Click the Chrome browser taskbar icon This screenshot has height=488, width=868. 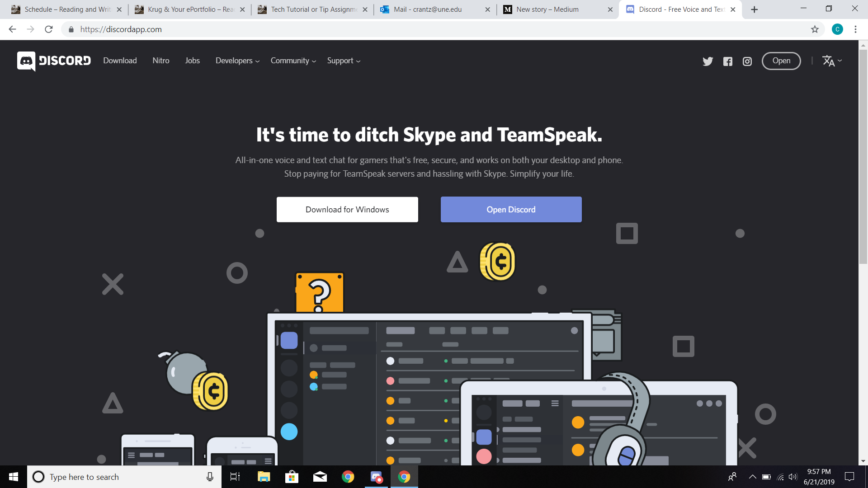405,476
